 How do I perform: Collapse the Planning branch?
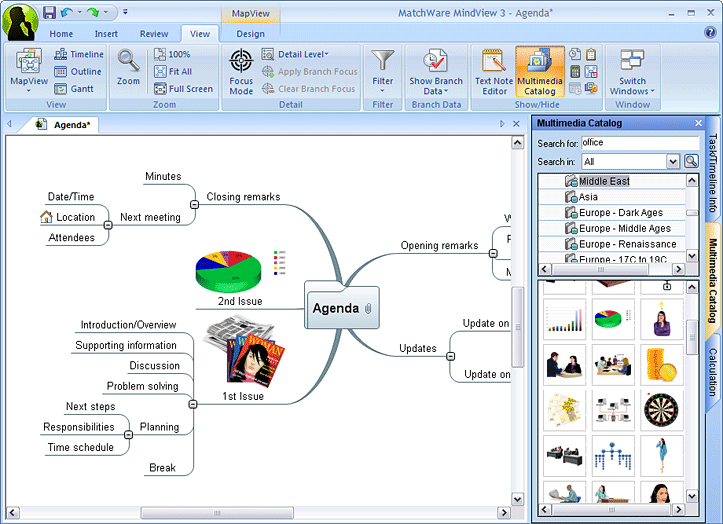(128, 435)
